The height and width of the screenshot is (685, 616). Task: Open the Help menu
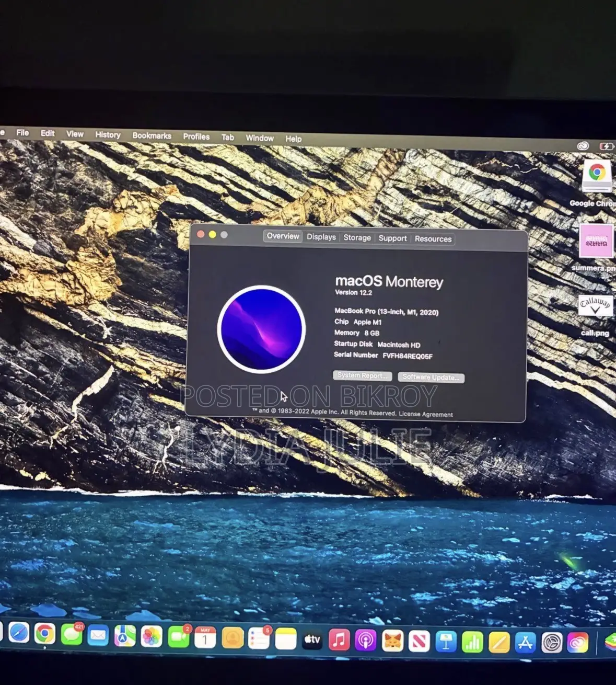click(293, 139)
